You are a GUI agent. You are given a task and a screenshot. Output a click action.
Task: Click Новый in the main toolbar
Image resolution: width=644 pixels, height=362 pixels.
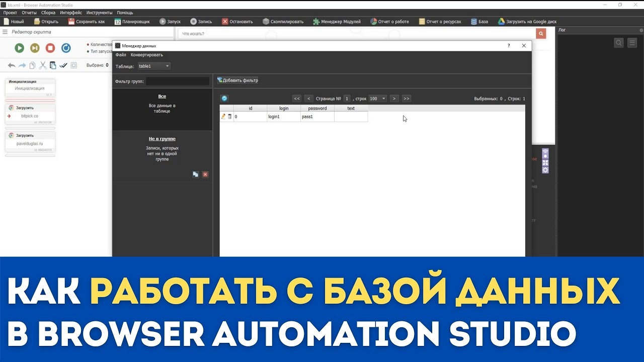(14, 22)
